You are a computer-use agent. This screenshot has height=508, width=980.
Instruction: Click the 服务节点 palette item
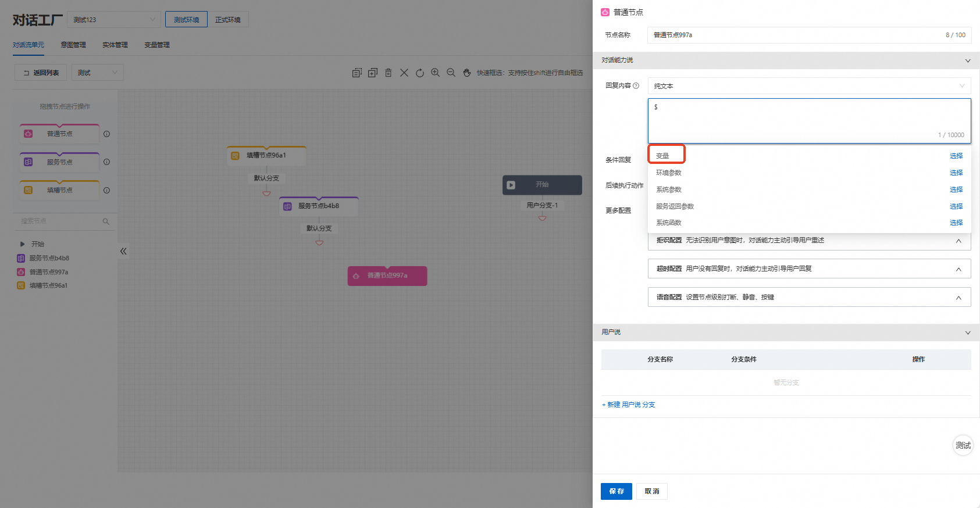point(59,162)
